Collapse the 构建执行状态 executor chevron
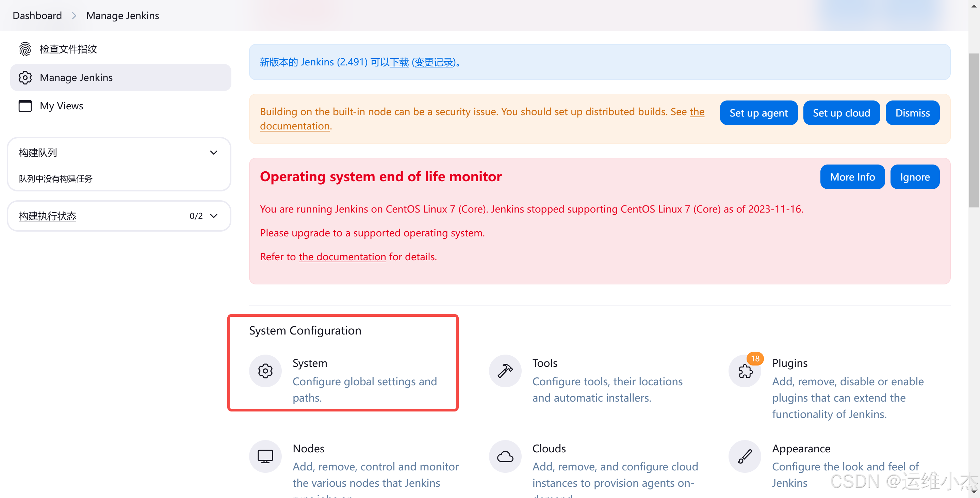 coord(214,216)
